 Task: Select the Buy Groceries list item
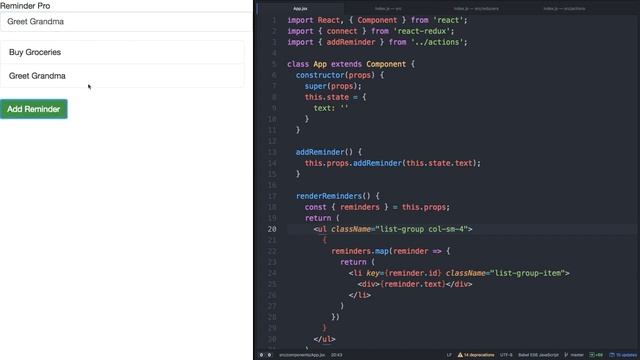tap(122, 52)
